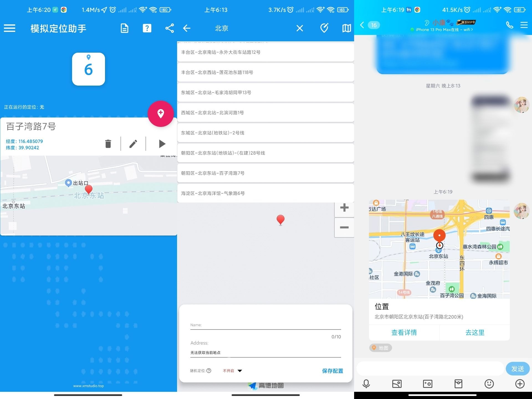Click the delete icon for 百子湾路7号
Screen dimensions: 532x399
click(108, 144)
